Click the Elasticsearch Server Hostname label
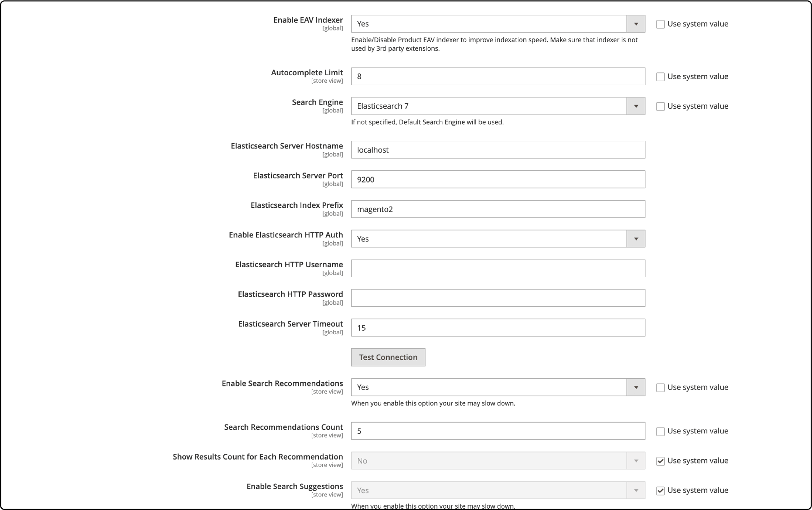This screenshot has height=510, width=812. point(287,146)
